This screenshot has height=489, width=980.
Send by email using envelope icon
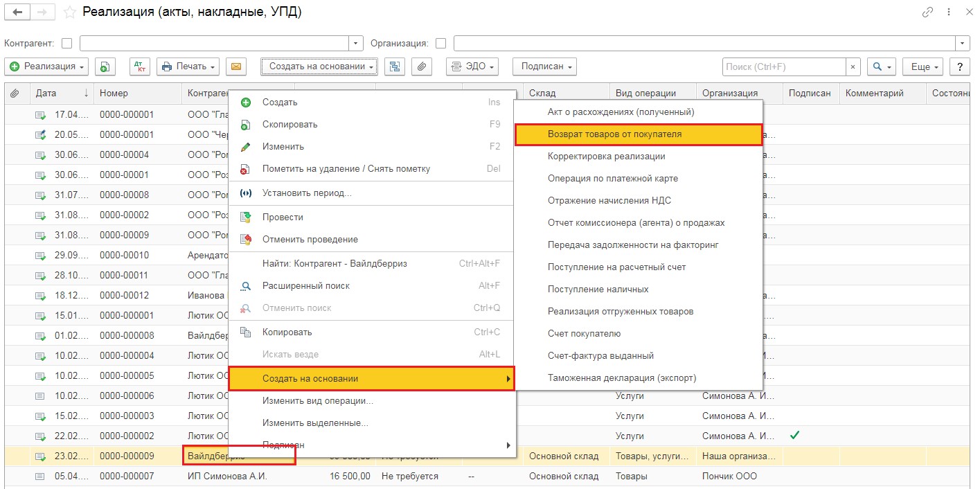[x=236, y=66]
